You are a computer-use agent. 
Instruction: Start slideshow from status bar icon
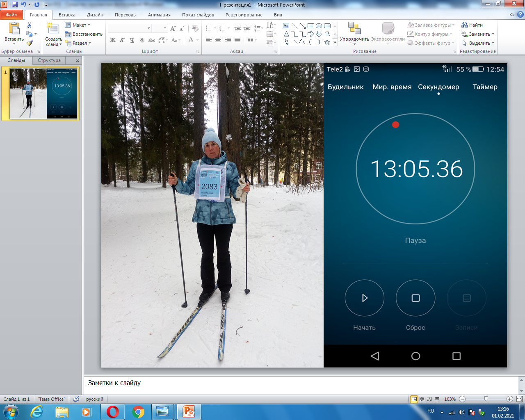437,399
